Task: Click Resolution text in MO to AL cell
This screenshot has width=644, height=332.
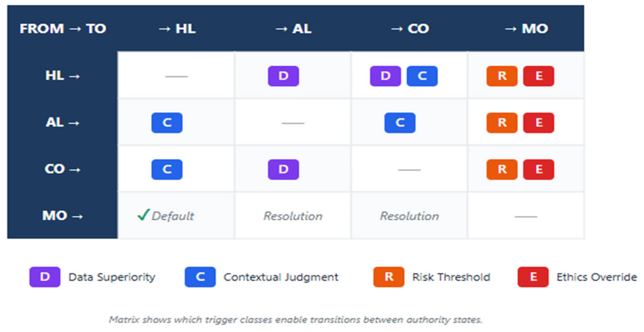Action: (293, 216)
